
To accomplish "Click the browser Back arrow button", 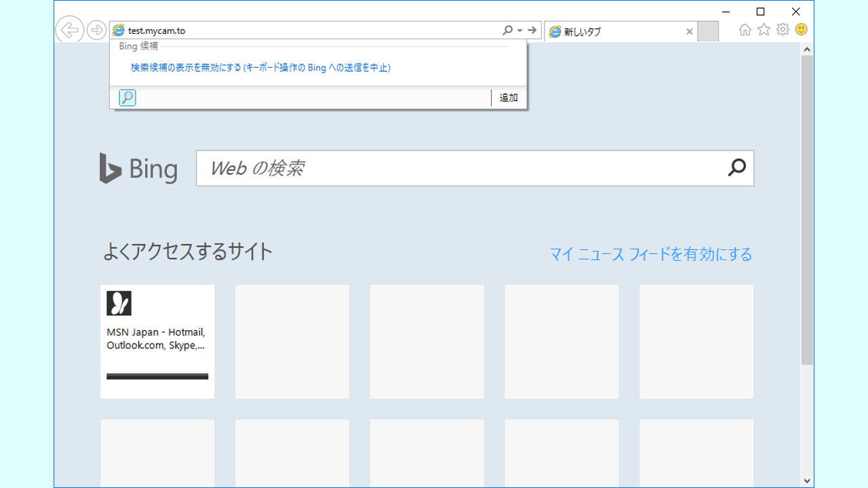I will pos(69,30).
